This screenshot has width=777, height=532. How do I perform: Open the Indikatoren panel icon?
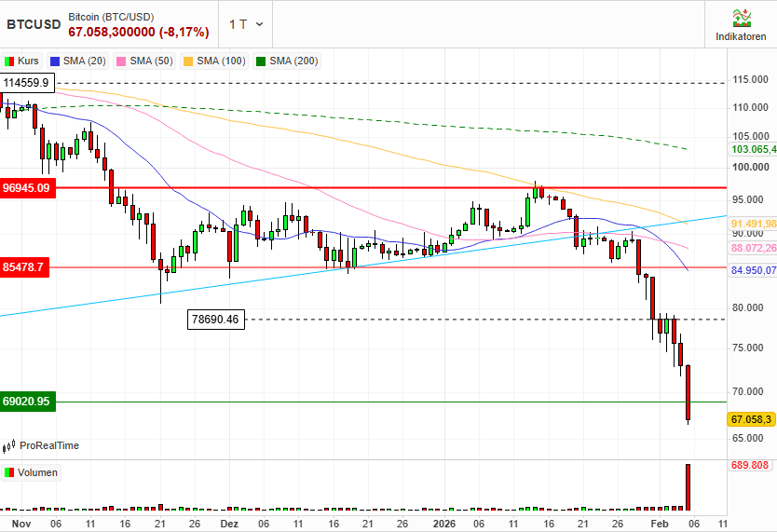[x=741, y=17]
